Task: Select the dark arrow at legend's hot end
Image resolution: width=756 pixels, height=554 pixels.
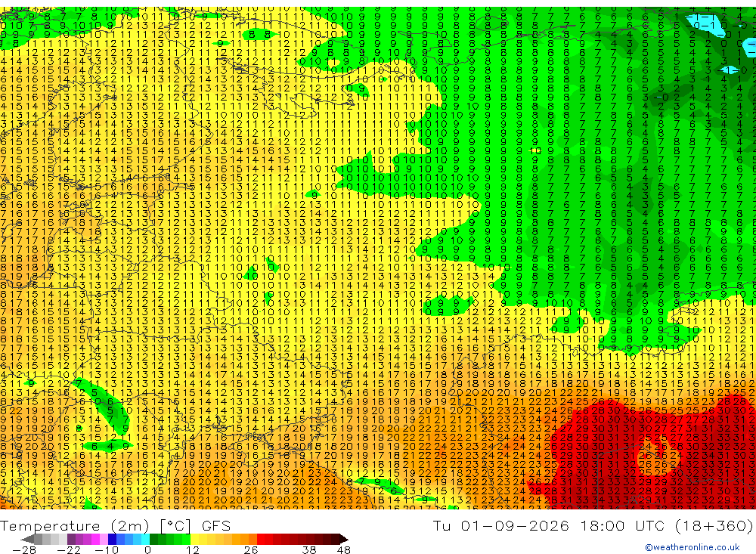Action: [344, 539]
